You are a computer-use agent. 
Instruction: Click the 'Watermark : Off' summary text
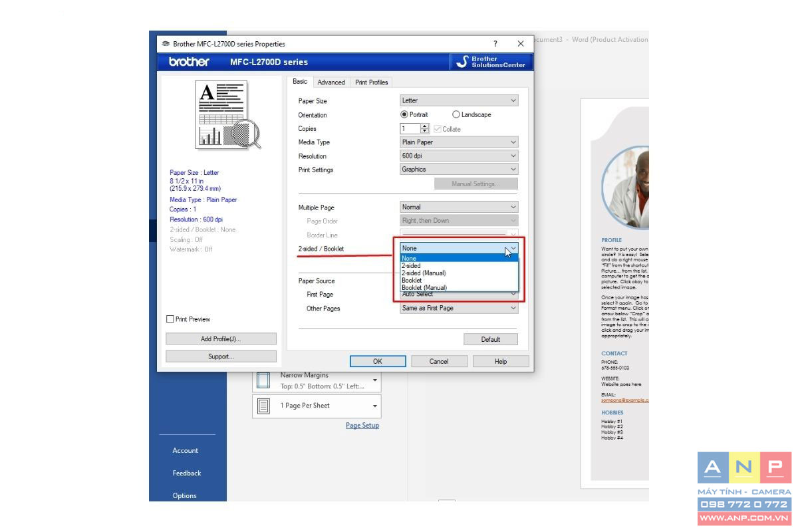click(191, 249)
